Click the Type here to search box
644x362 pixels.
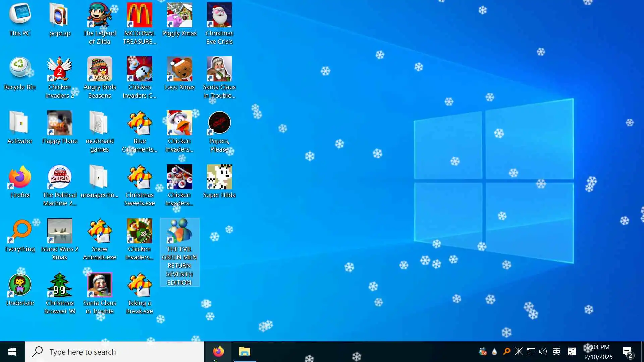115,352
